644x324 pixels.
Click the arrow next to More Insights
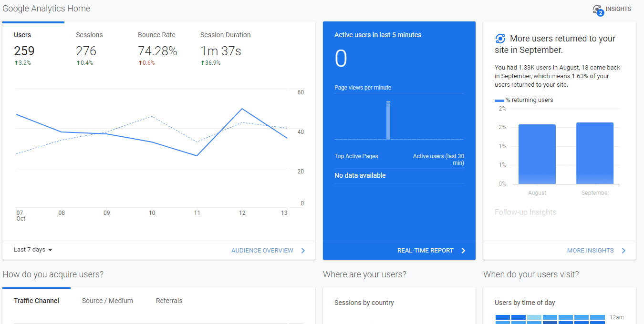[623, 251]
